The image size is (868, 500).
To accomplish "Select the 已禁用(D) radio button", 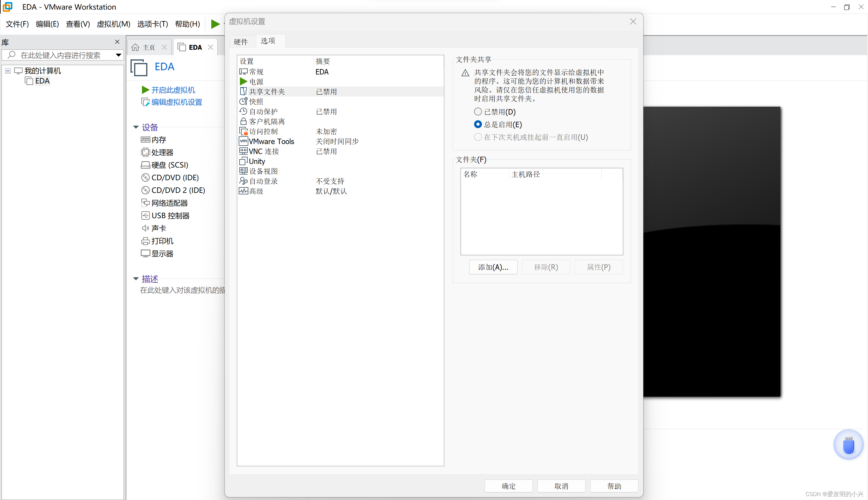I will (478, 112).
